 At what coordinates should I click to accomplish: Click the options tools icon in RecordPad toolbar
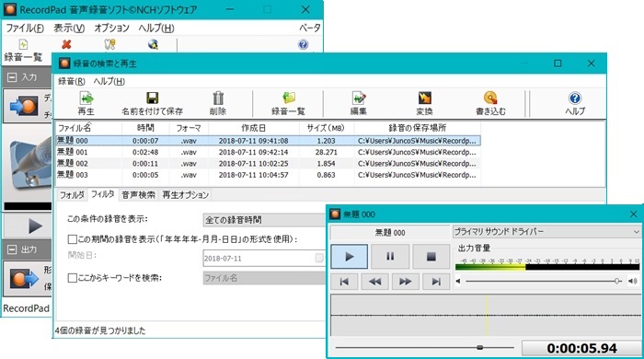point(109,44)
